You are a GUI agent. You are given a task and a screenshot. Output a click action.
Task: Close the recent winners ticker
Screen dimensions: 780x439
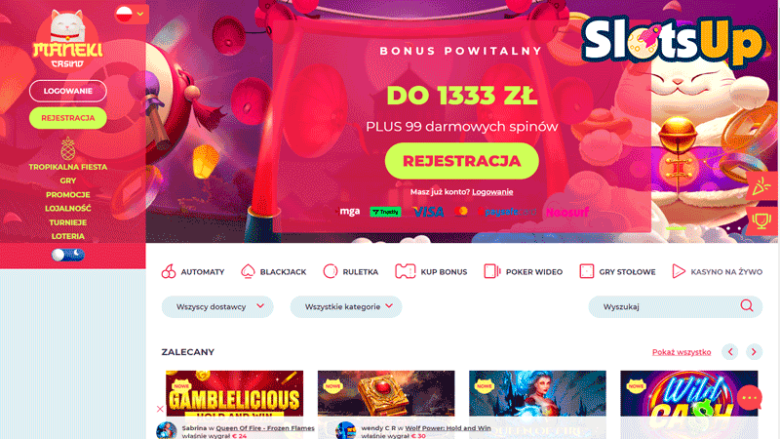160,409
